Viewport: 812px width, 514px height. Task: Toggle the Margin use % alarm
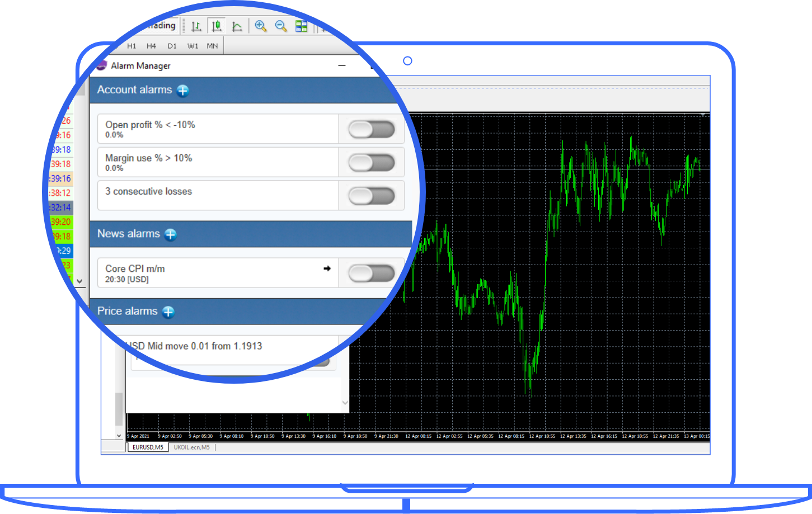pos(371,163)
